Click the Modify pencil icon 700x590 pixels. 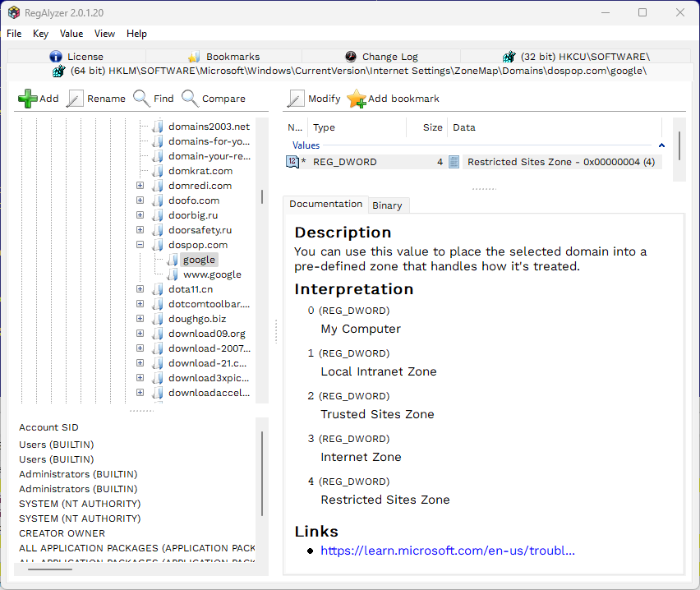pos(296,99)
